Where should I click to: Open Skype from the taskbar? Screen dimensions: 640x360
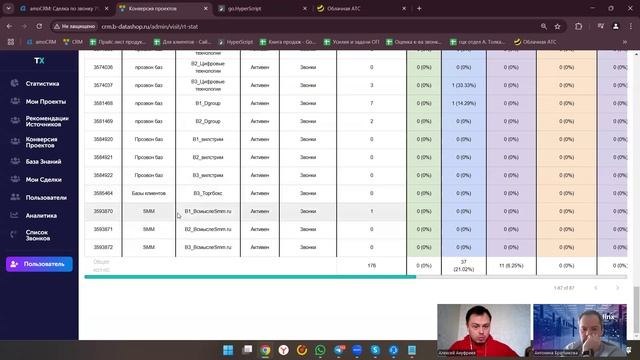pyautogui.click(x=375, y=350)
